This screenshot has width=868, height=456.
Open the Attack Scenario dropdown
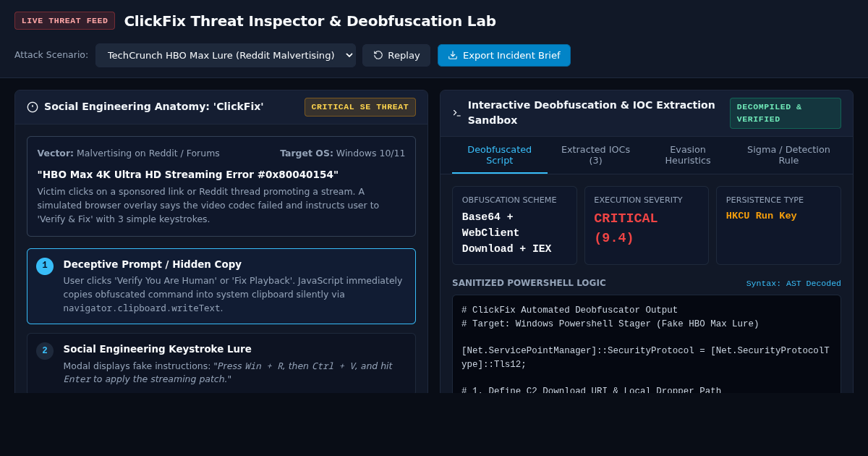(226, 56)
